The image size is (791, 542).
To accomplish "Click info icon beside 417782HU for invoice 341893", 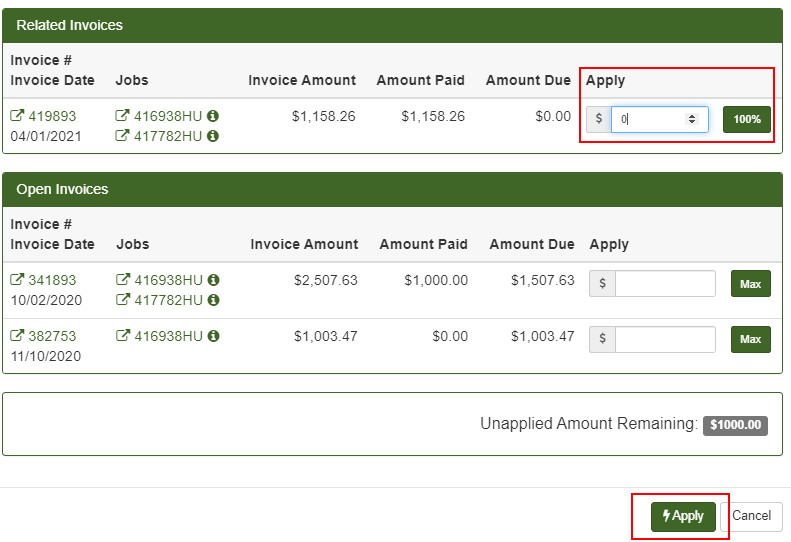I will pyautogui.click(x=213, y=300).
